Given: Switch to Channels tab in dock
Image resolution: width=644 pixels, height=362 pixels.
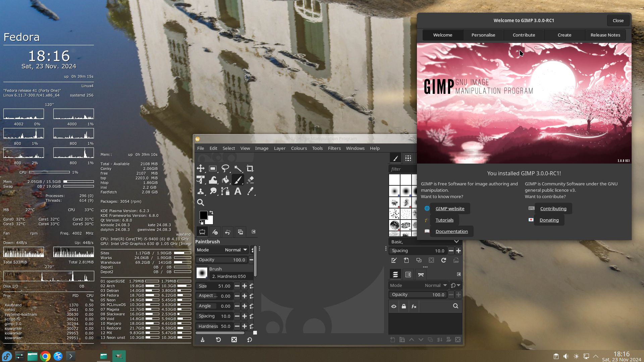Looking at the screenshot, I should (x=408, y=275).
